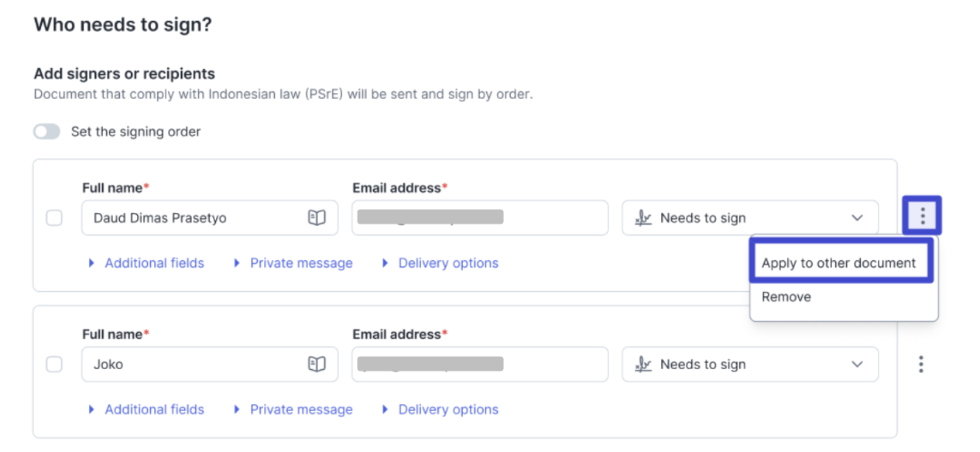Image resolution: width=980 pixels, height=452 pixels.
Task: Tick the checkbox beside Joko
Action: (54, 364)
